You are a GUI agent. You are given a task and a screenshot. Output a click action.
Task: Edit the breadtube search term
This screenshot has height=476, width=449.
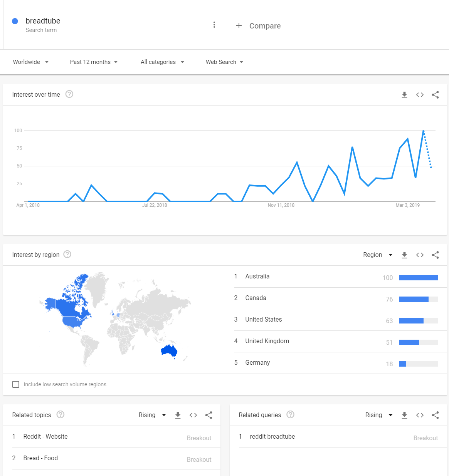click(x=43, y=21)
